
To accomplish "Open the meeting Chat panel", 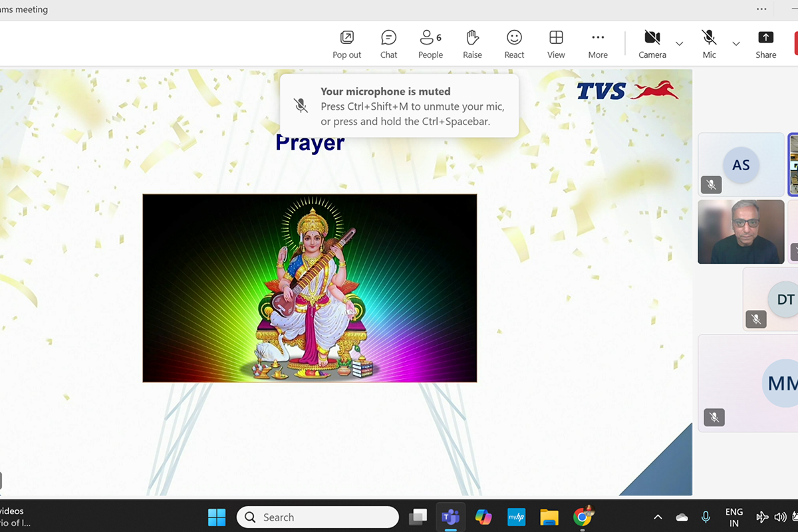I will click(x=389, y=45).
